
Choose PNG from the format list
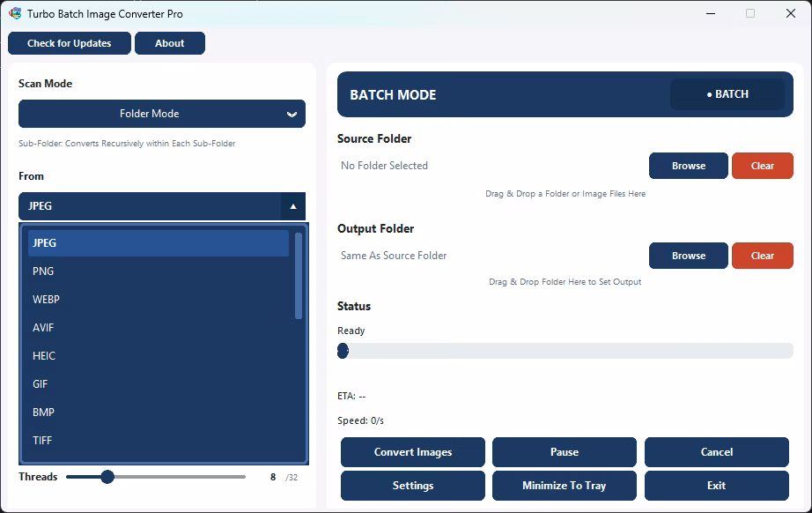(159, 271)
